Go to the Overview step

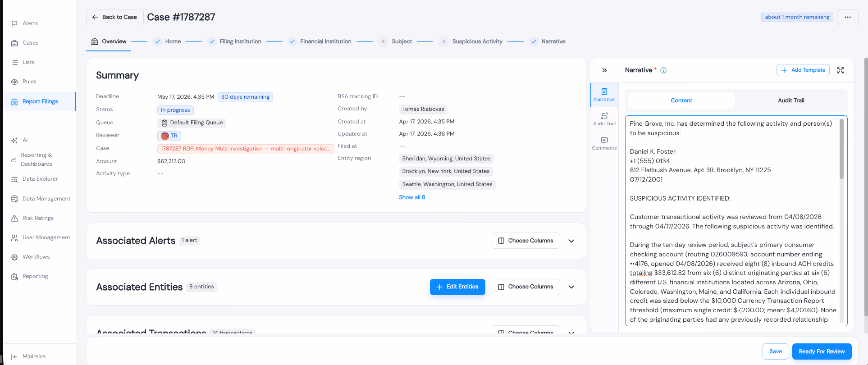[109, 41]
